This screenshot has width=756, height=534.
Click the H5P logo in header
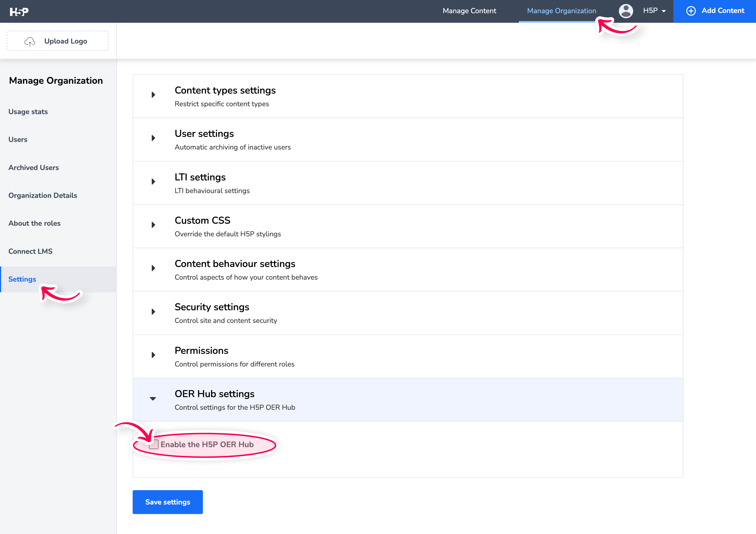click(x=19, y=12)
